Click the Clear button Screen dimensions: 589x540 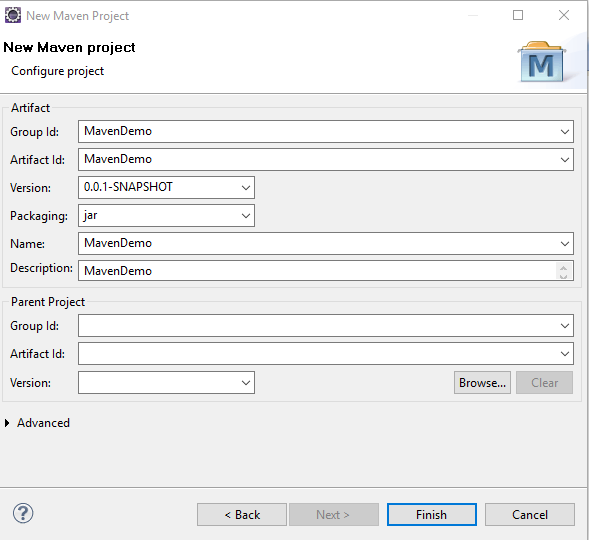click(544, 383)
